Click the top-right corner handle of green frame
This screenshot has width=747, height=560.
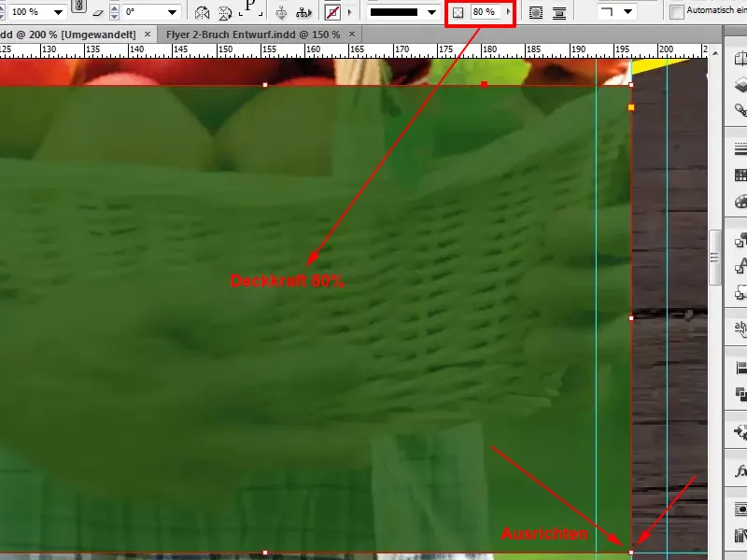pos(631,85)
